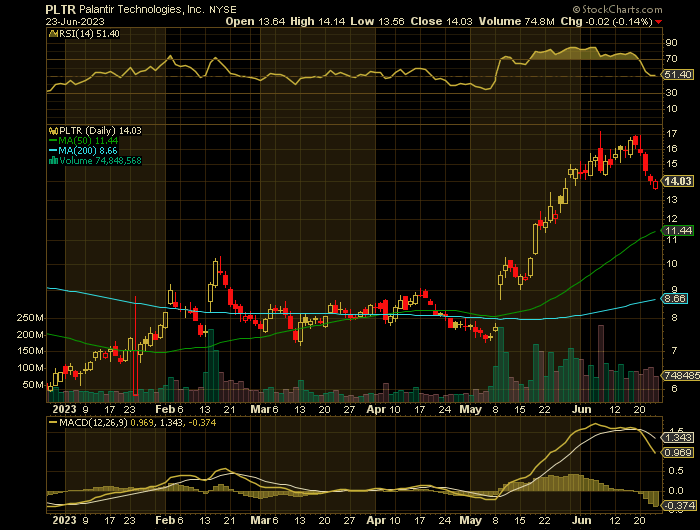Click the yellow MACD line marker in legend

click(53, 422)
